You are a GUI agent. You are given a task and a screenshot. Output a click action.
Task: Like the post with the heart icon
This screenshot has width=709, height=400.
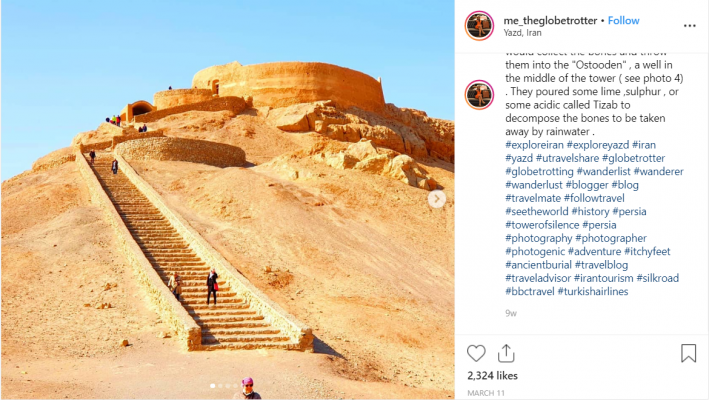[476, 353]
